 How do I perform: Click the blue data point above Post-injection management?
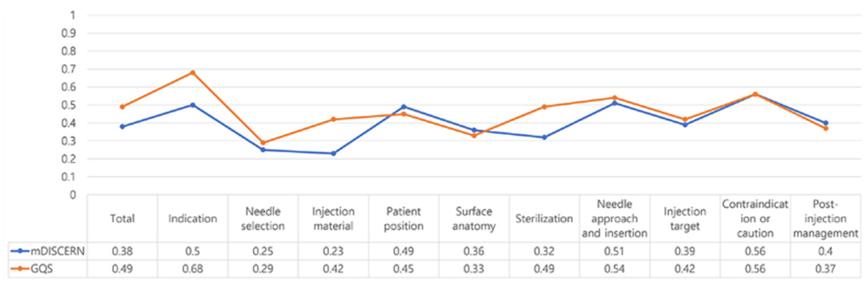click(x=826, y=123)
